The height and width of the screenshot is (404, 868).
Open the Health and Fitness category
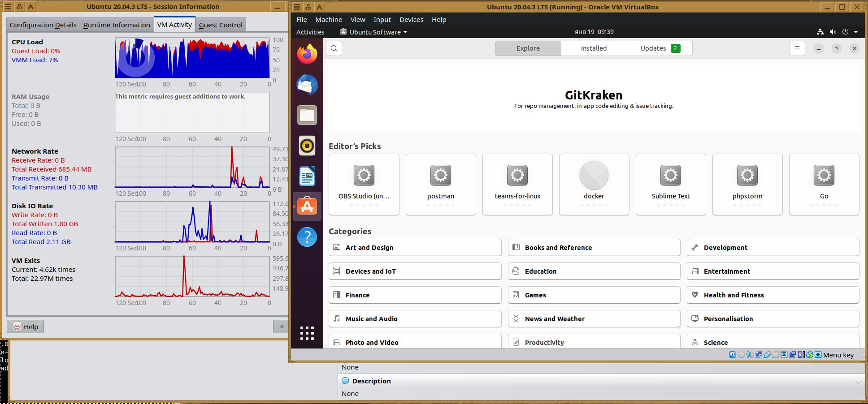tap(773, 295)
